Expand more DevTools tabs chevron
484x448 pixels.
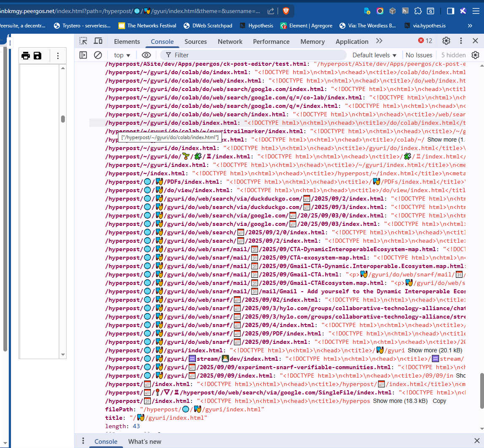click(379, 41)
